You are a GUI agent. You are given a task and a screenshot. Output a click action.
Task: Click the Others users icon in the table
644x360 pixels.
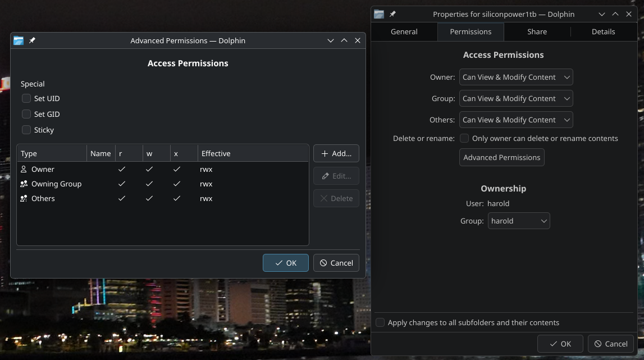[x=24, y=198]
